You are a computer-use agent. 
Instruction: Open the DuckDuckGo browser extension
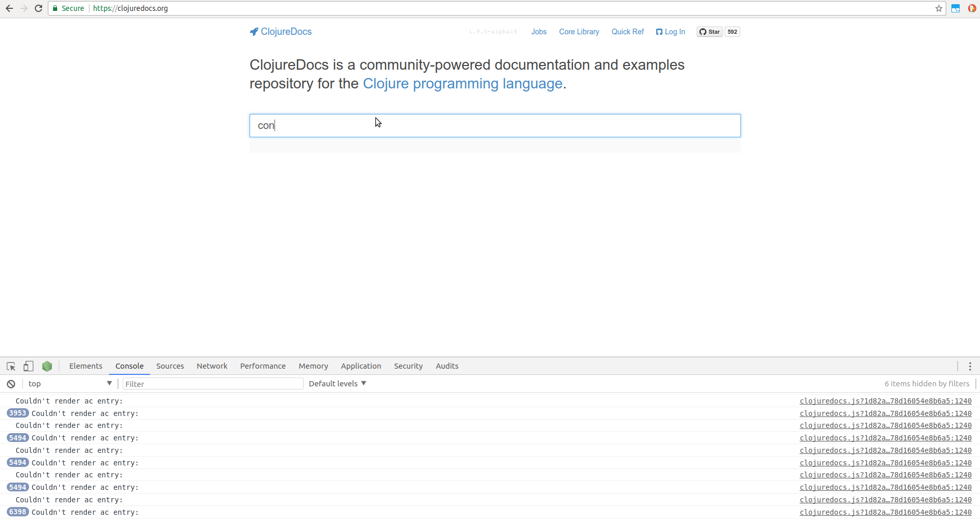(972, 8)
